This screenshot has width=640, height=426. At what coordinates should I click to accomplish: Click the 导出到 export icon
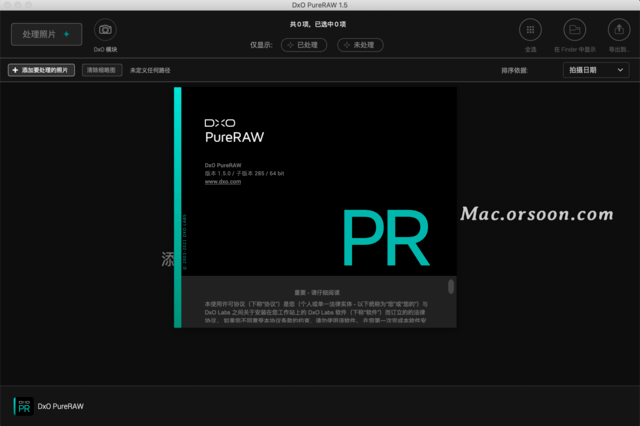619,30
